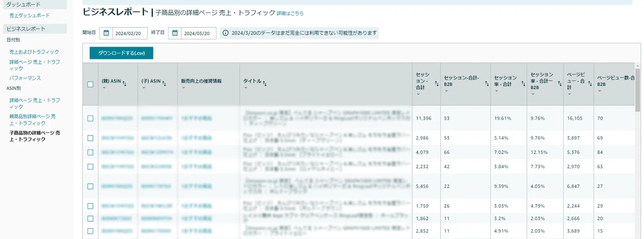
Task: Select the row with 1,862 sessions
Action: point(90,219)
